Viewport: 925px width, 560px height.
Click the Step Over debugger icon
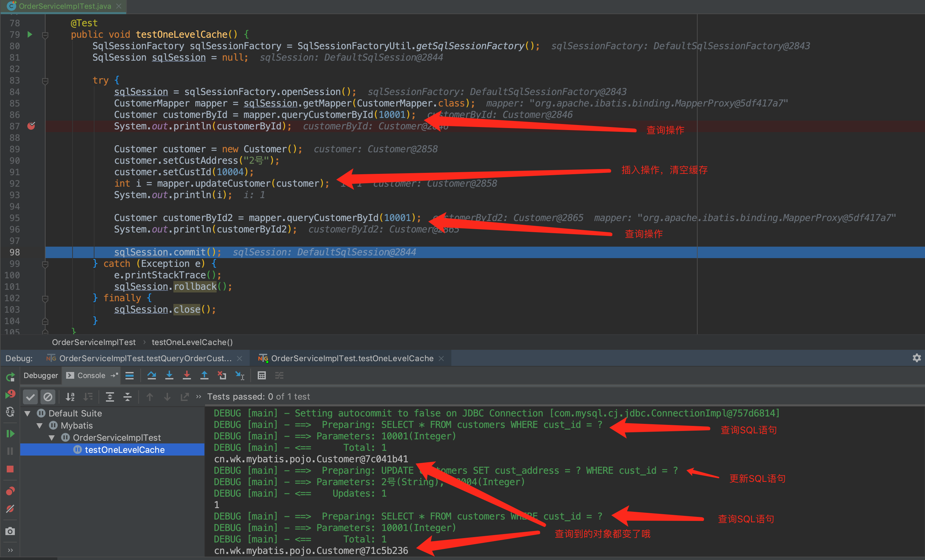(152, 375)
